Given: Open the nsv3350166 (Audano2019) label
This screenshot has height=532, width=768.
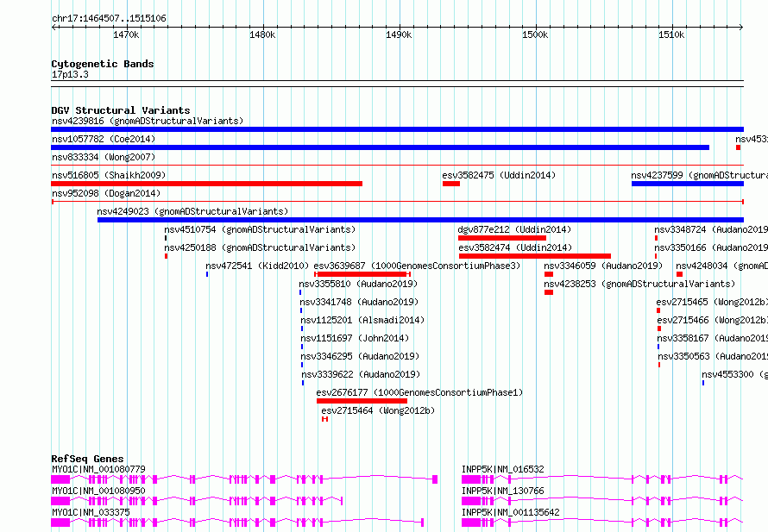Looking at the screenshot, I should pos(711,247).
